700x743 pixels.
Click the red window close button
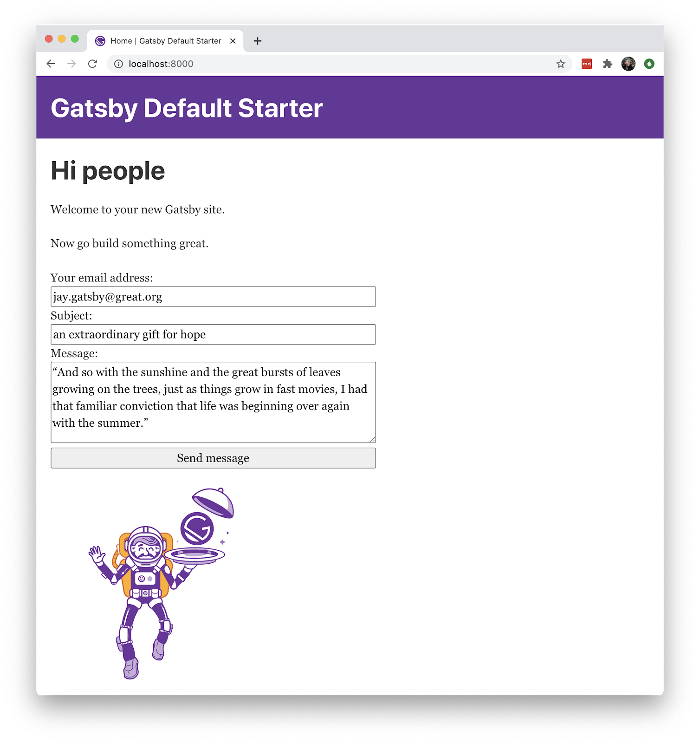[x=49, y=39]
